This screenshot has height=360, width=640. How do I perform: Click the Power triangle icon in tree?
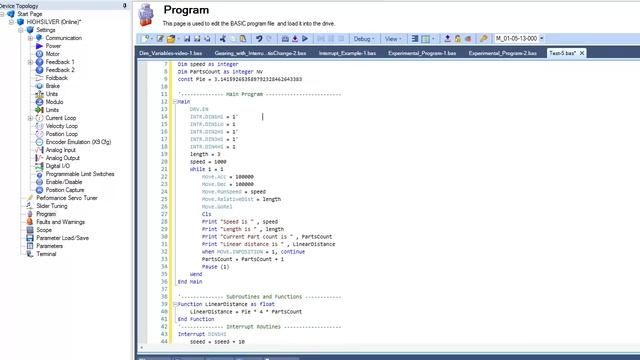click(x=39, y=46)
